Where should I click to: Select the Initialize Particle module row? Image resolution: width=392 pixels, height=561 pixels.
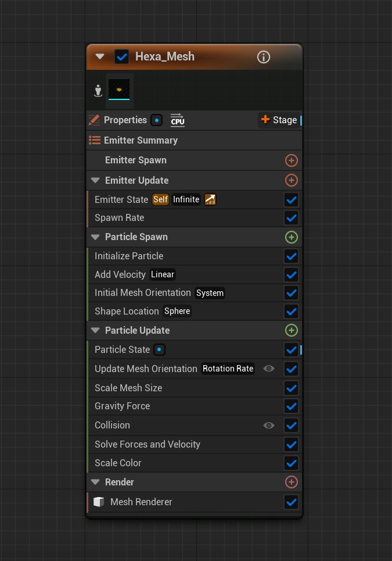click(x=195, y=256)
